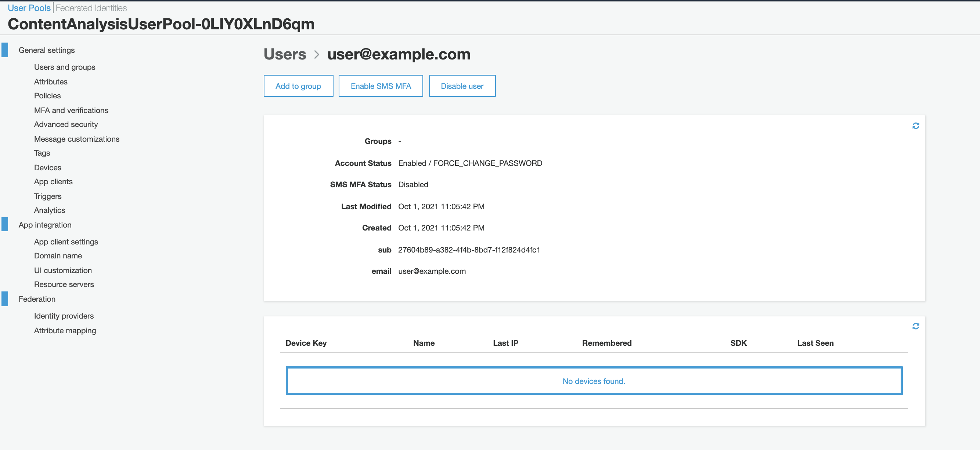Screen dimensions: 980x450
Task: Open Identity providers page
Action: pos(64,316)
